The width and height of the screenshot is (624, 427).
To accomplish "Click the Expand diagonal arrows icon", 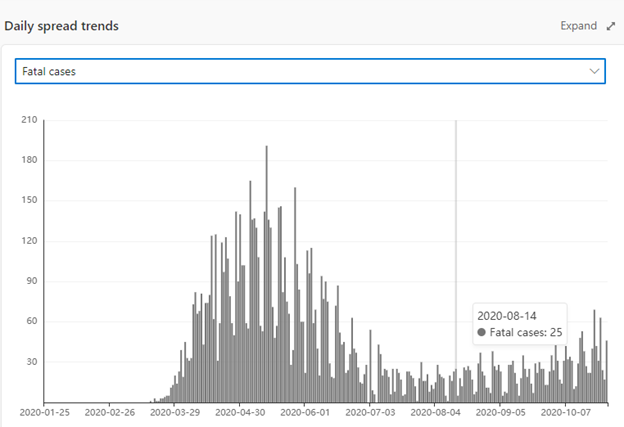I will [611, 26].
